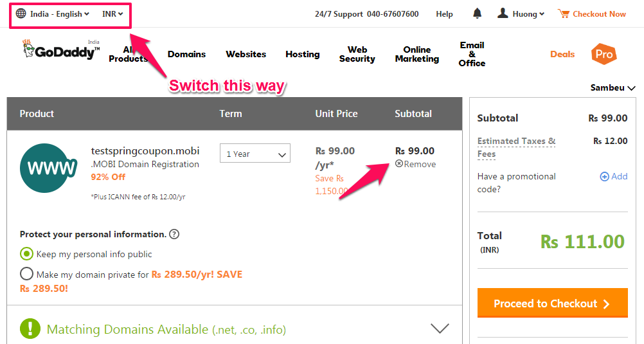Click the green exclamation Matching Domains icon

click(x=30, y=329)
